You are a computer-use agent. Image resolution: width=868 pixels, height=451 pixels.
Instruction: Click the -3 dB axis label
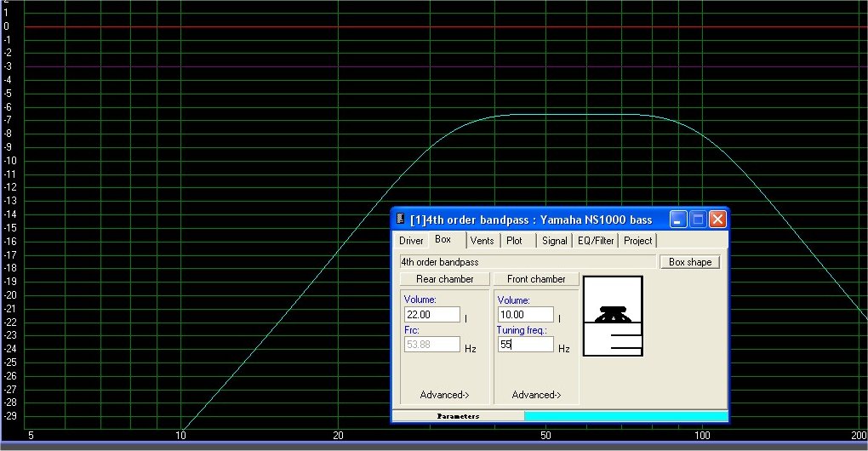[7, 66]
